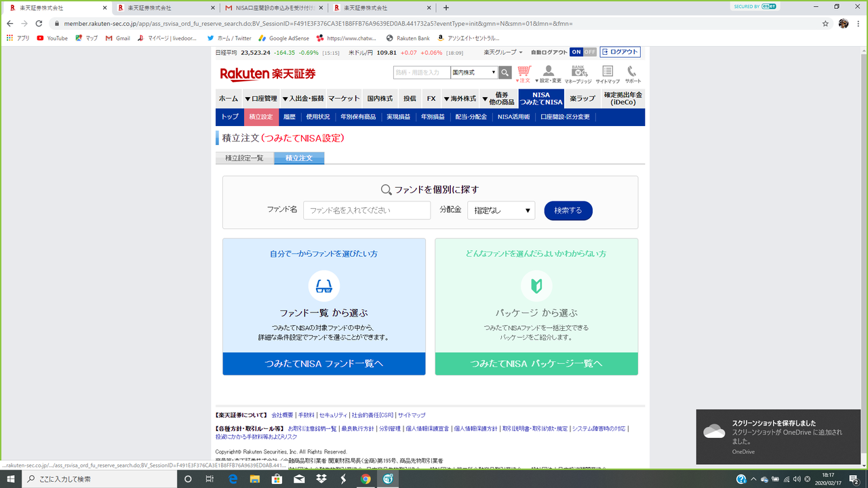Screen dimensions: 868x488
Task: Open the セキュリティ footer link
Action: coord(333,415)
